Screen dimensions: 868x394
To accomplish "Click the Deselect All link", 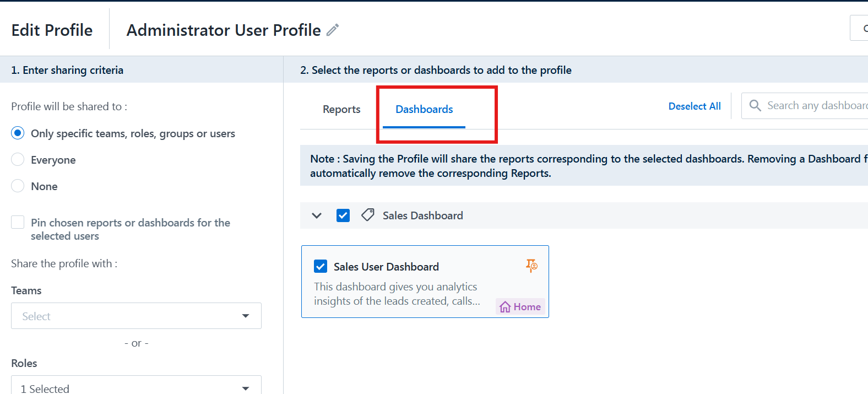I will (x=695, y=106).
